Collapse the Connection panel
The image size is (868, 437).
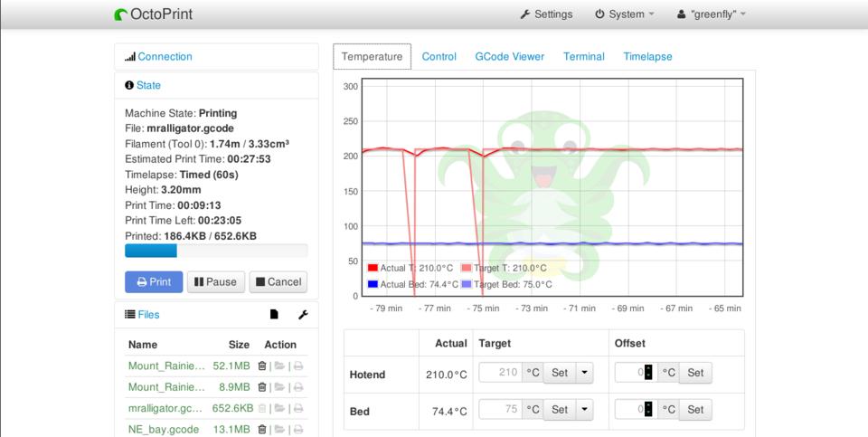click(165, 56)
